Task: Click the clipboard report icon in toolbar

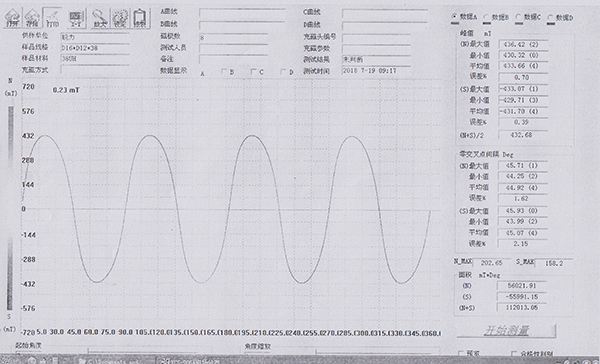Action: tap(140, 18)
